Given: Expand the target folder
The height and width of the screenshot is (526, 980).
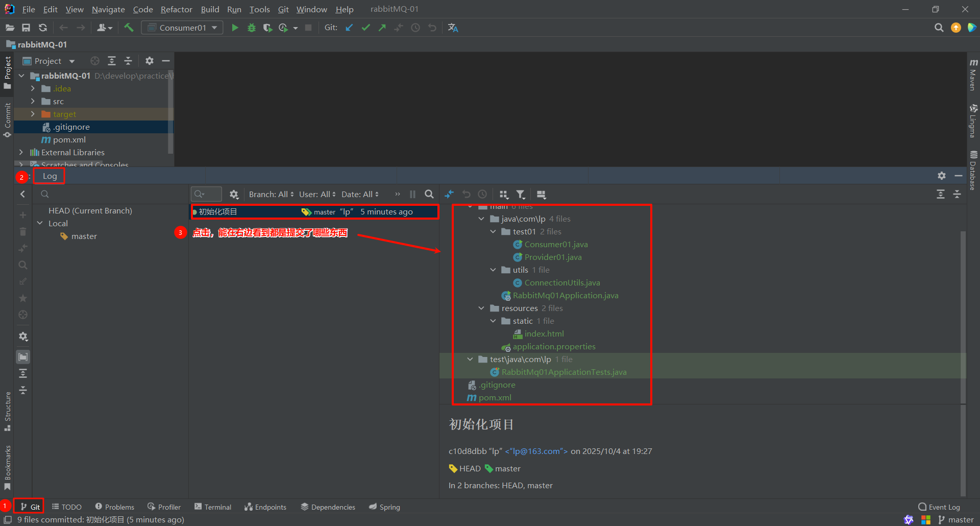Looking at the screenshot, I should pyautogui.click(x=33, y=114).
